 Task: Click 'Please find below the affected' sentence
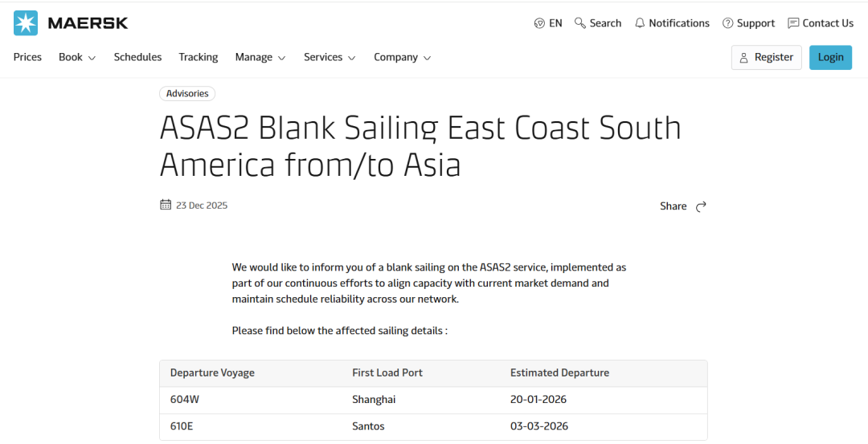click(339, 331)
